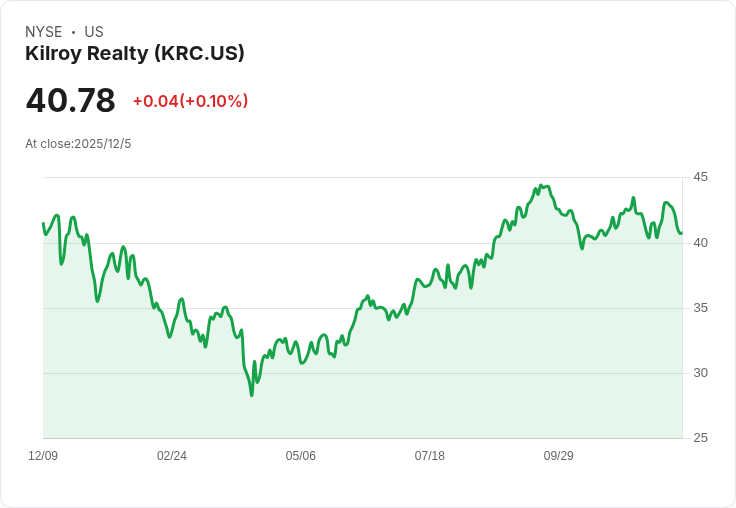
Task: Click the 40.78 current price
Action: (x=70, y=100)
